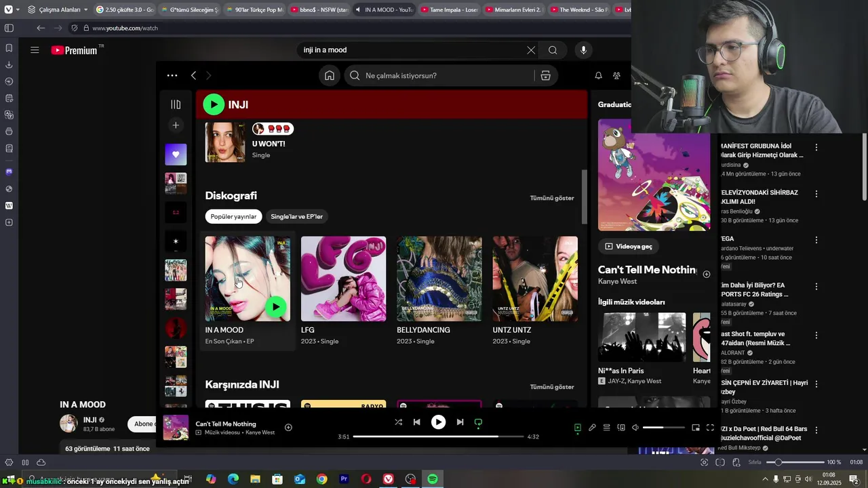868x488 pixels.
Task: Select the Popüler yayınlar filter
Action: (233, 217)
